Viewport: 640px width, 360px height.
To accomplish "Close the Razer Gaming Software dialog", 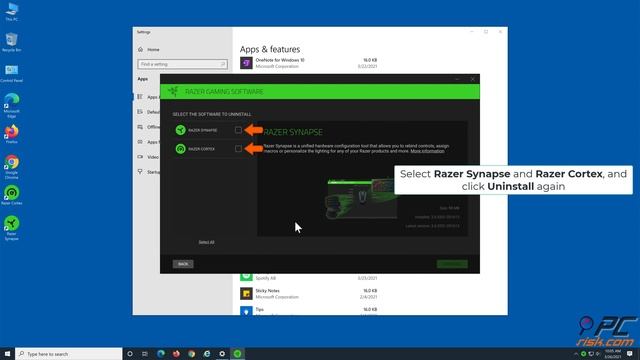I will (473, 79).
